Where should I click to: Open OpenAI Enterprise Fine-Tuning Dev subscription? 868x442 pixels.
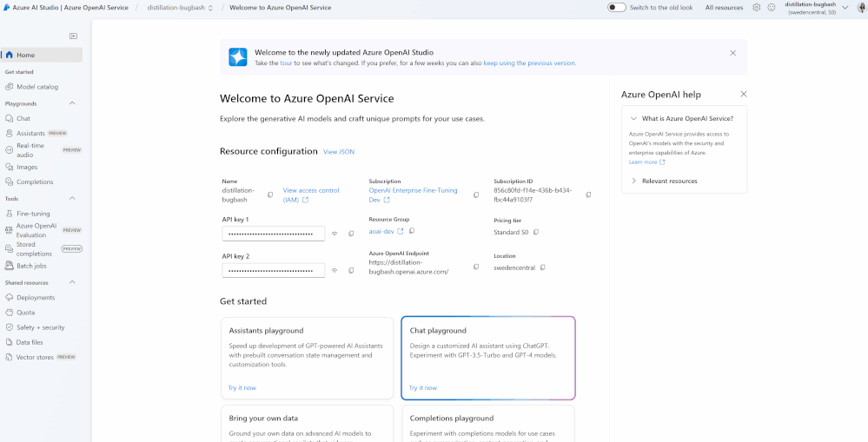tap(413, 195)
